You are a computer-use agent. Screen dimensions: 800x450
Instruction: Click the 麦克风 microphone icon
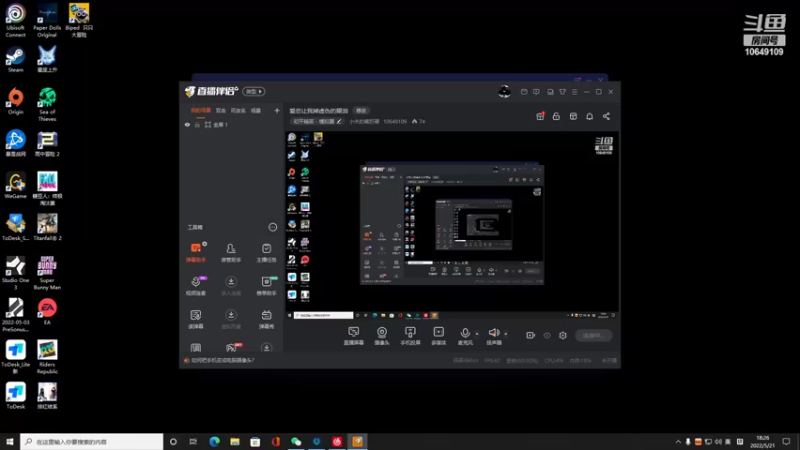coord(465,333)
